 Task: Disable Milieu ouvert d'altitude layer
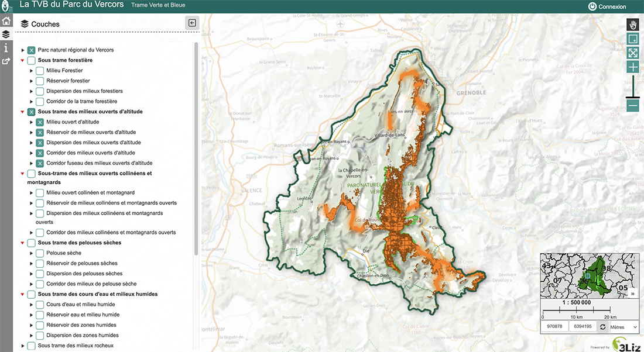tap(39, 122)
